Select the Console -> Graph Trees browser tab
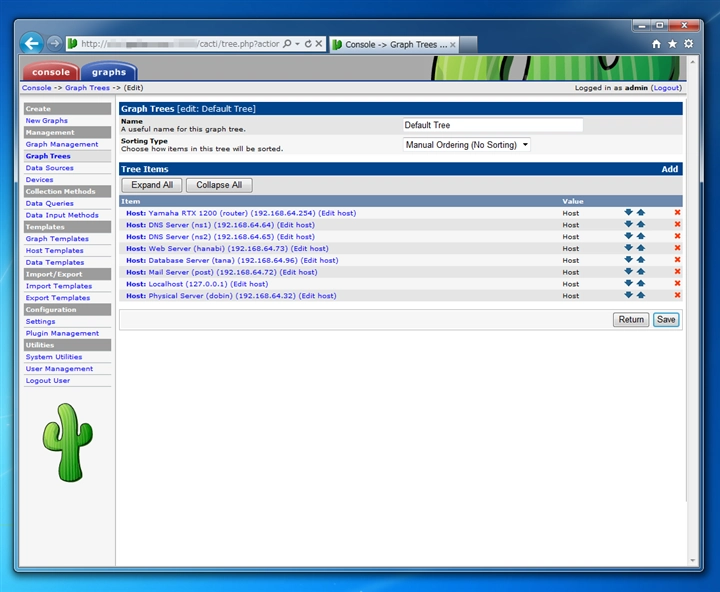 point(394,45)
